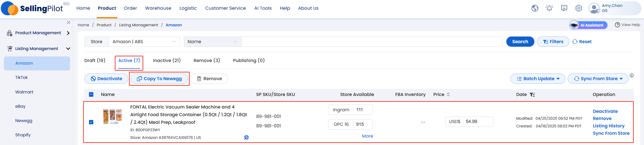Switch to the Inactive (21) tab
Image resolution: width=644 pixels, height=145 pixels.
pos(167,61)
